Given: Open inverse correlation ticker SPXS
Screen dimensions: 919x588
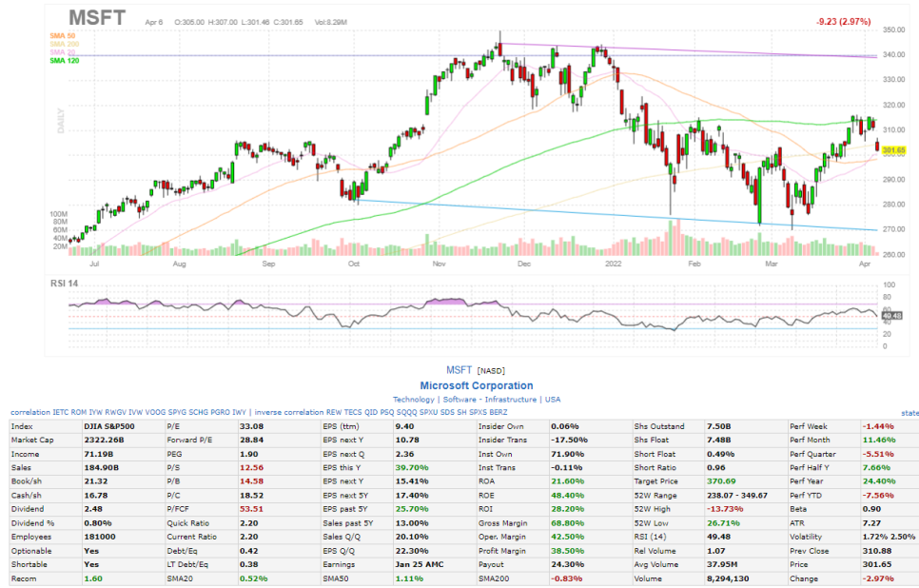Looking at the screenshot, I should [479, 412].
